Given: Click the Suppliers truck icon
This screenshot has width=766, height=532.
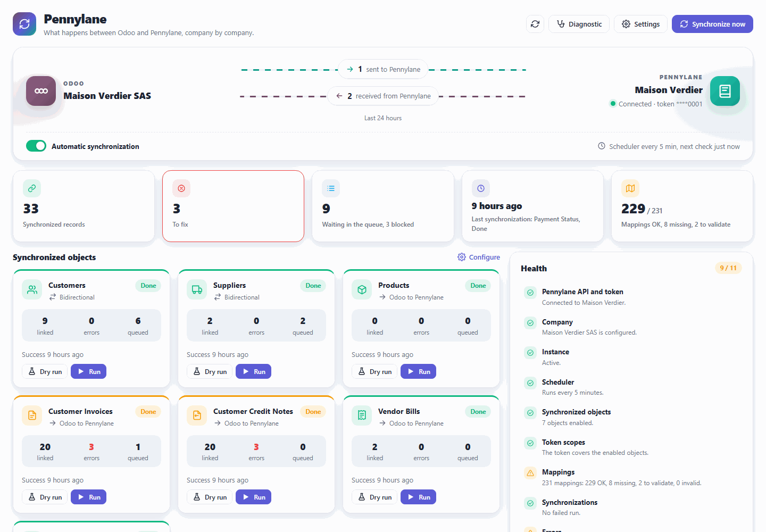Looking at the screenshot, I should point(197,290).
